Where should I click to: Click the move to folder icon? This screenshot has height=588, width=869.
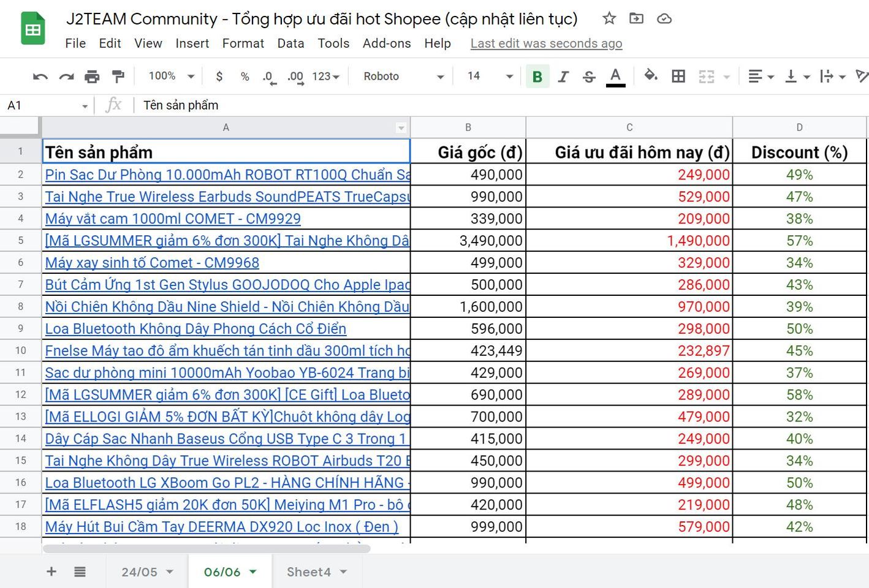tap(636, 18)
